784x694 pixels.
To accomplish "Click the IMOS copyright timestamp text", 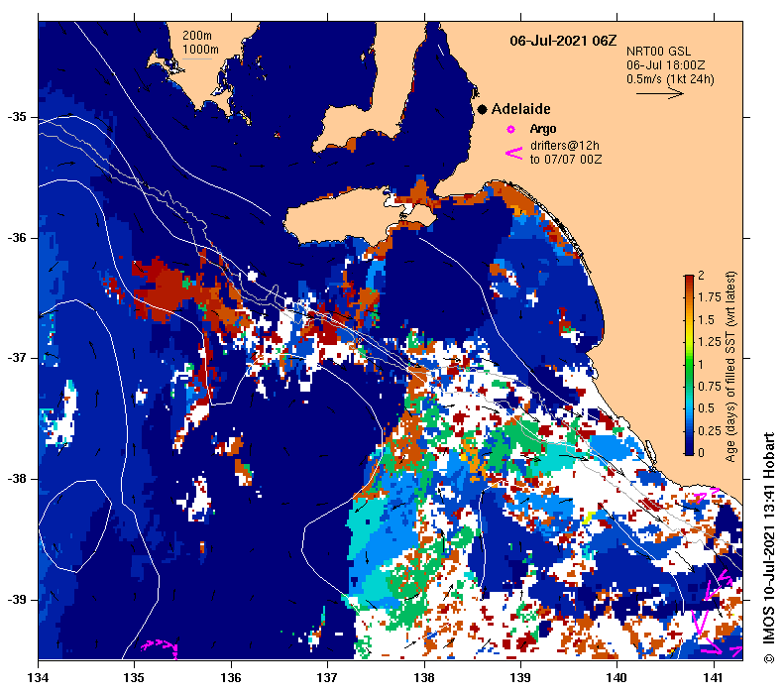I will [x=768, y=548].
